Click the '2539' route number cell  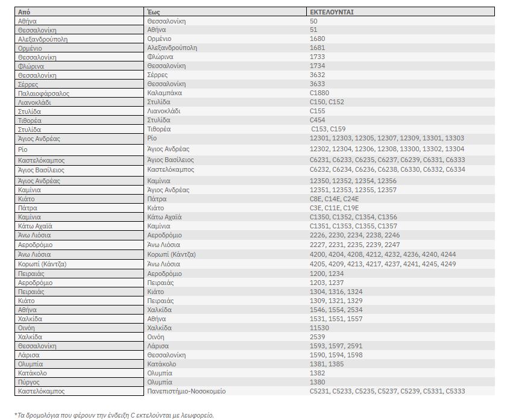tap(316, 337)
